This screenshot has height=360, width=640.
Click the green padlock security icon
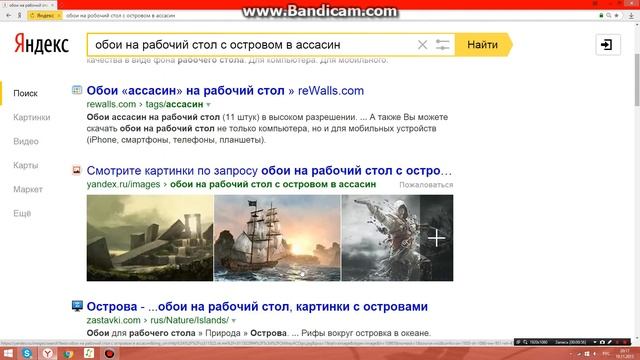coord(601,15)
